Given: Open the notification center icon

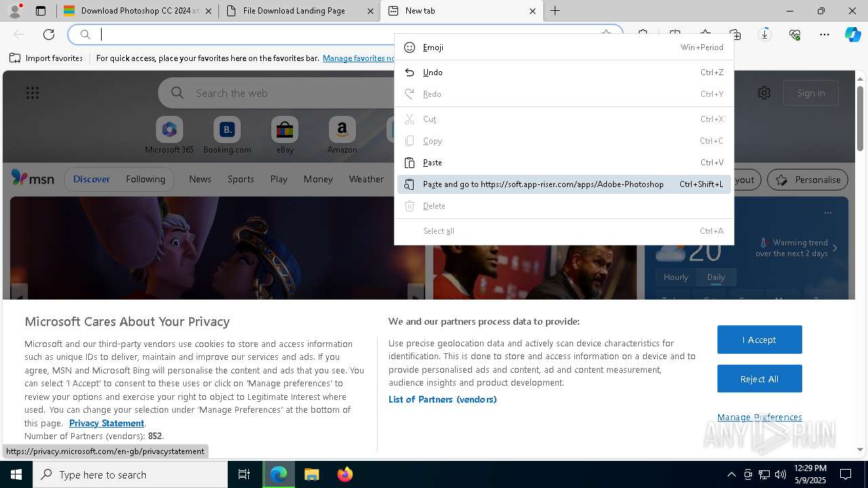Looking at the screenshot, I should [x=846, y=474].
